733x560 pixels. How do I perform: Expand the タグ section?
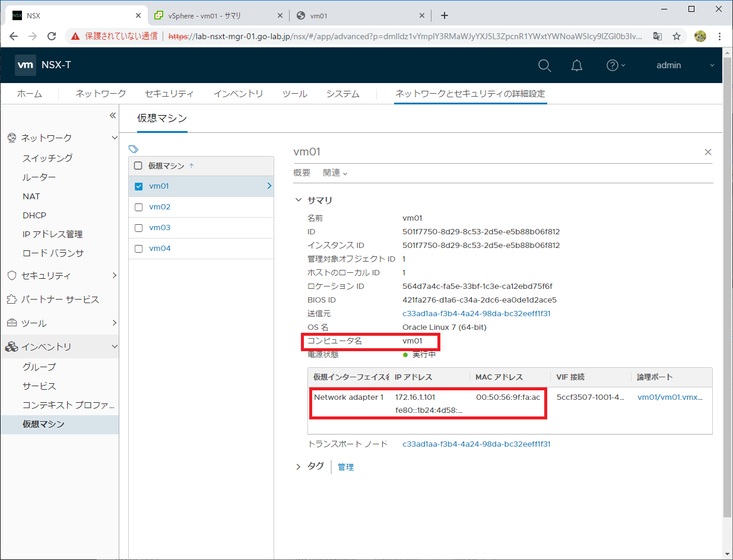point(299,467)
